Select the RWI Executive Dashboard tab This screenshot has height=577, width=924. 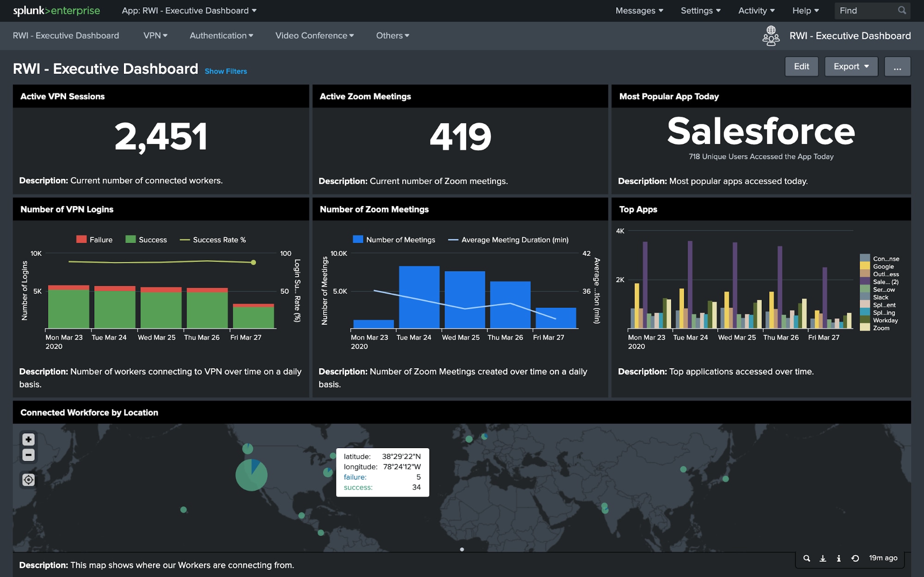[67, 35]
